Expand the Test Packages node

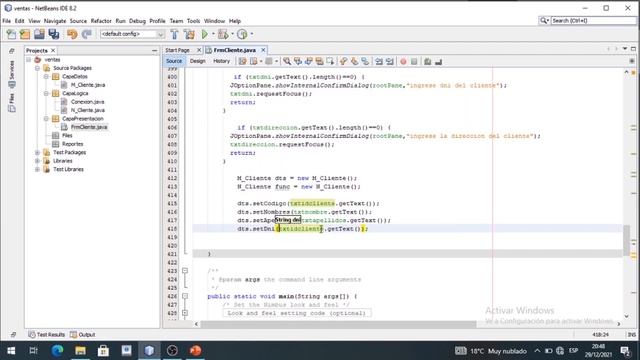tap(38, 153)
